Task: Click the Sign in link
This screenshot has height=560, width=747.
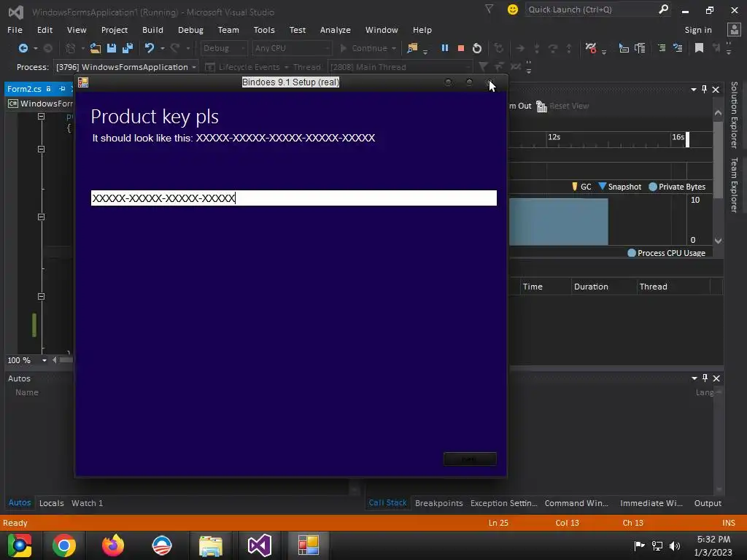Action: (698, 29)
